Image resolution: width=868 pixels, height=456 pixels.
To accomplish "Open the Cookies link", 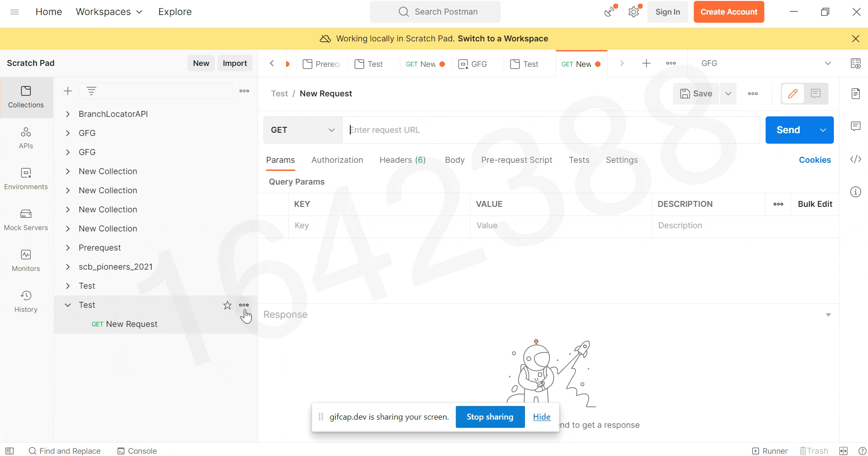I will point(815,160).
